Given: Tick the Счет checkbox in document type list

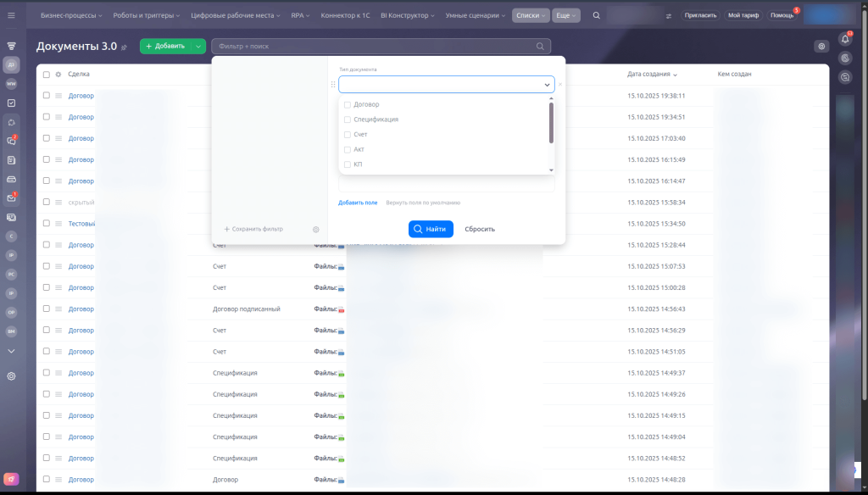Looking at the screenshot, I should point(348,135).
